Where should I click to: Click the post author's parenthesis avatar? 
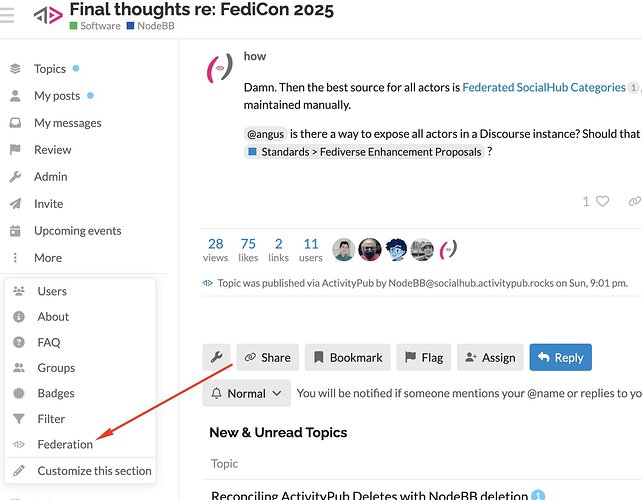pyautogui.click(x=220, y=68)
